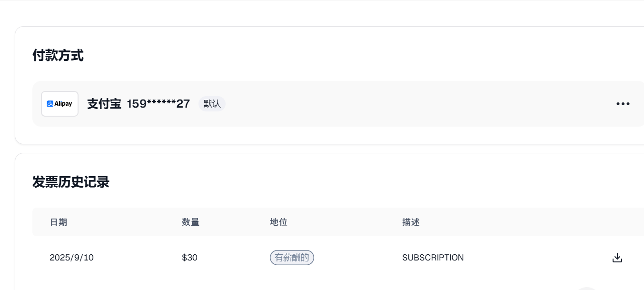Screen dimensions: 644x290
Task: Click the 默认 default badge
Action: 212,104
